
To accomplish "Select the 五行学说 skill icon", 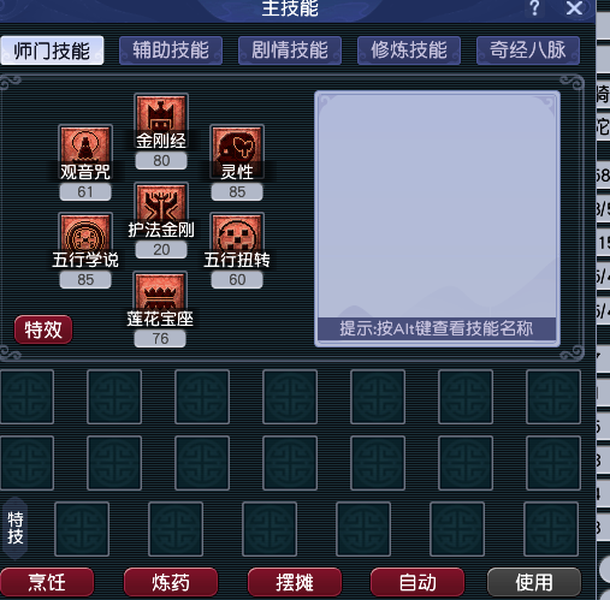I will tap(86, 239).
